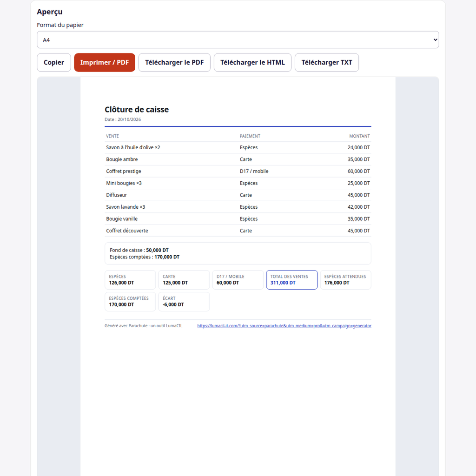Click the MONTANT column header

pyautogui.click(x=359, y=136)
